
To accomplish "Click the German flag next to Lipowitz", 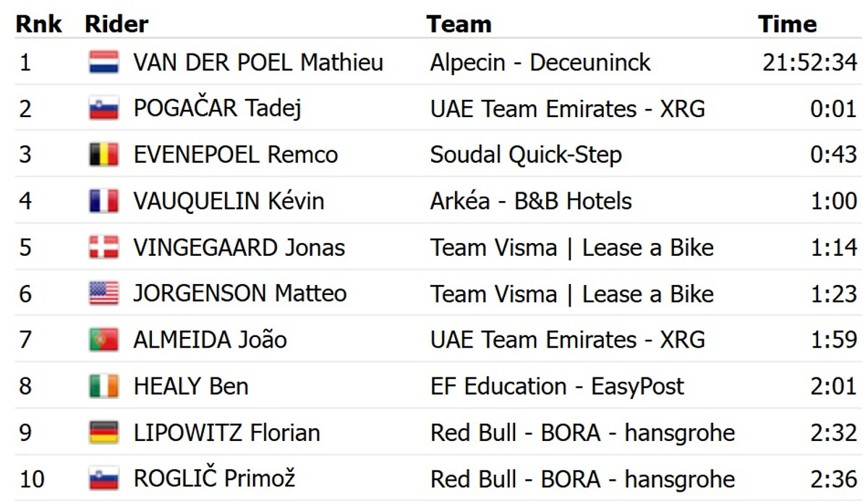I will pyautogui.click(x=103, y=432).
